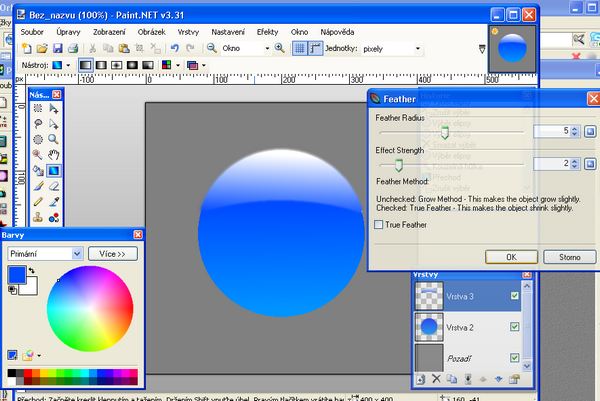Click the Save file toolbar icon
Image resolution: width=600 pixels, height=401 pixels.
[58, 48]
